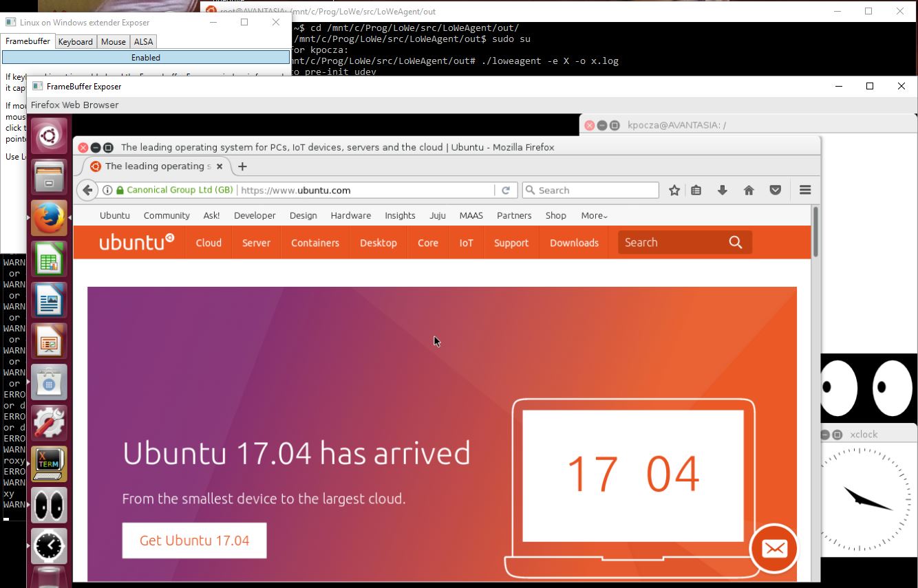Go to Firefox home page icon
Screen dimensions: 918x588
(x=749, y=190)
